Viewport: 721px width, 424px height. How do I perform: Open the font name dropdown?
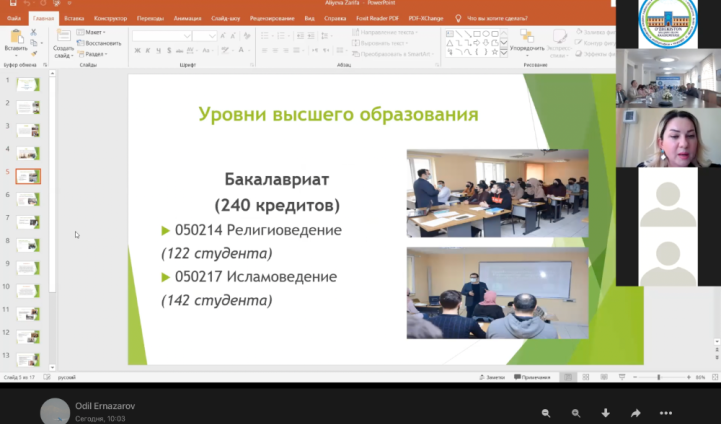[x=187, y=36]
